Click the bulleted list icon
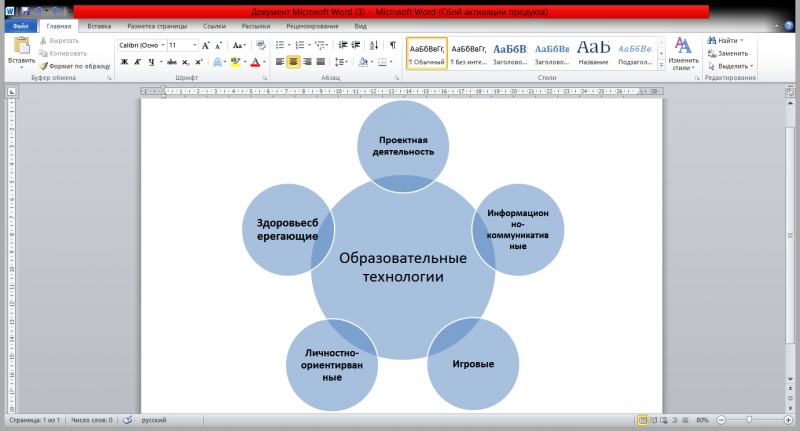This screenshot has width=800, height=431. (x=279, y=45)
